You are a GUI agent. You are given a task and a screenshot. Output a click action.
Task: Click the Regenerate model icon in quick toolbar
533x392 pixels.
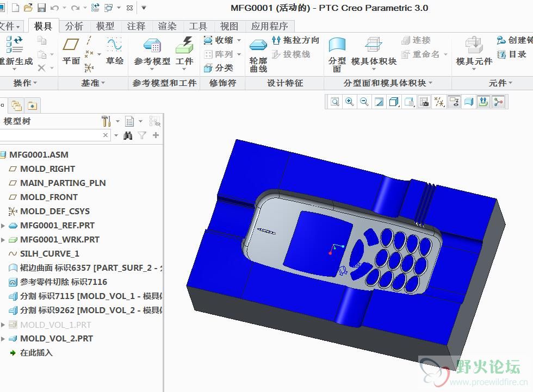[x=96, y=8]
